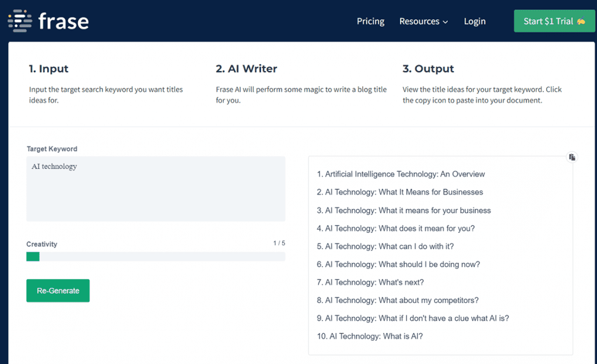597x364 pixels.
Task: Click the green filled portion of Creativity bar
Action: click(33, 256)
